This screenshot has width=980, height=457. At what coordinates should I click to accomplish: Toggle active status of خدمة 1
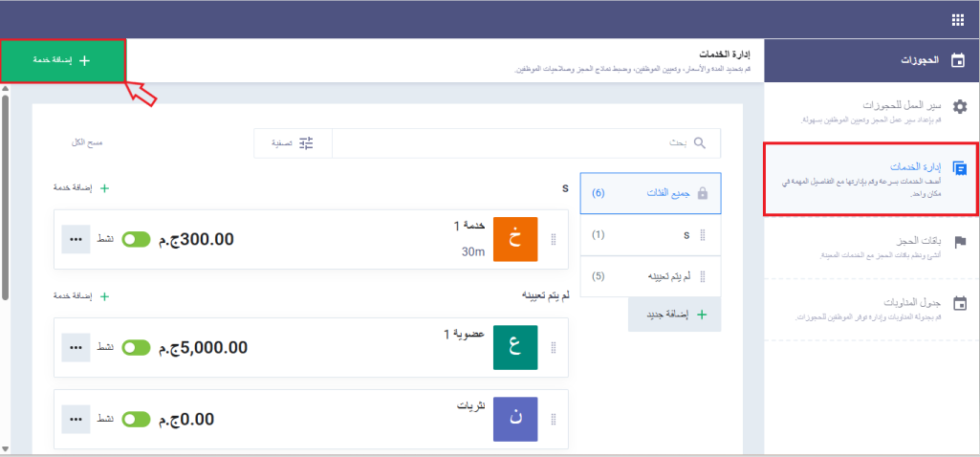(136, 239)
